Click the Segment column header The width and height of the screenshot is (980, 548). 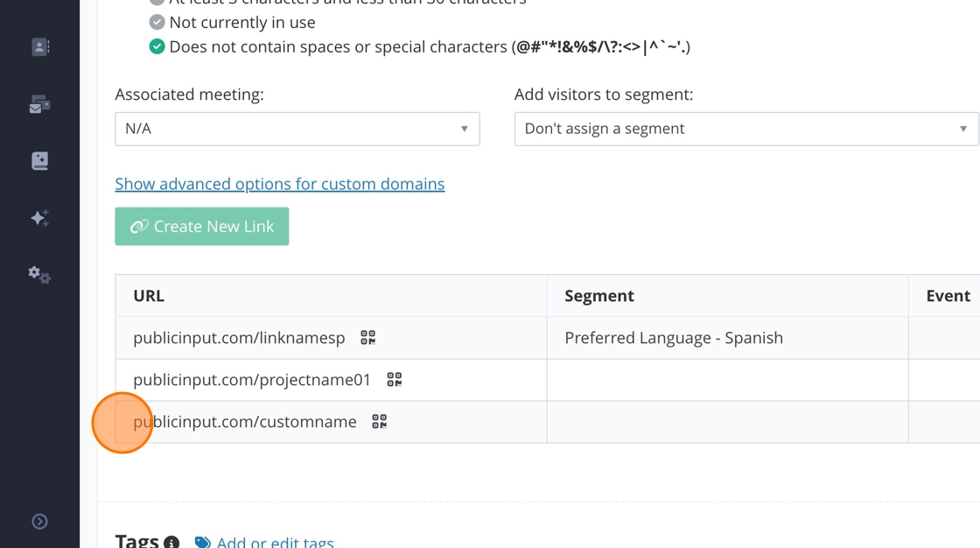[599, 296]
